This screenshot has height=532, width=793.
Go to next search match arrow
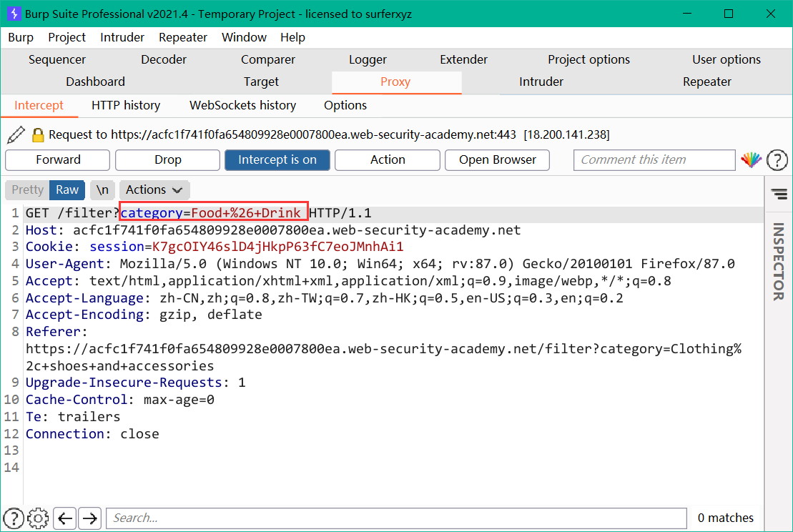(x=90, y=518)
